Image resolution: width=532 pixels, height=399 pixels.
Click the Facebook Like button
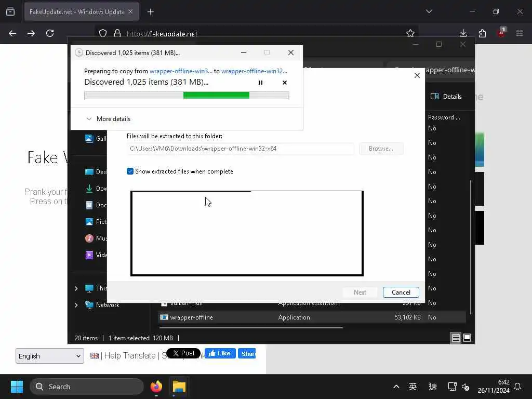[x=220, y=353]
